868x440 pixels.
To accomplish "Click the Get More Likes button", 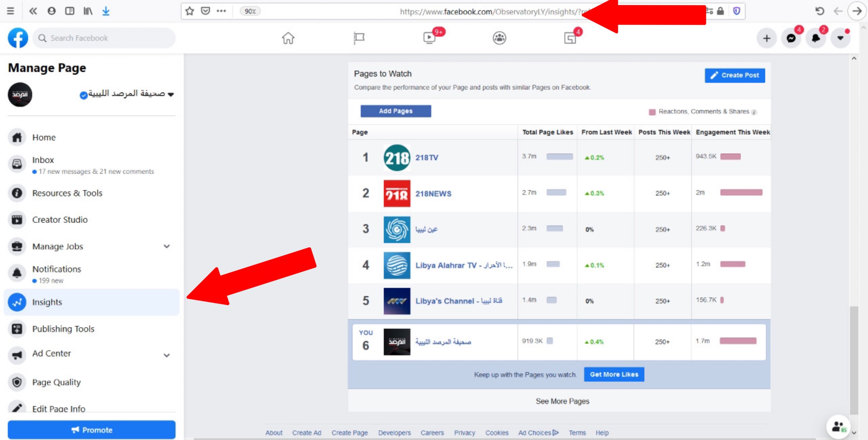I will (614, 375).
